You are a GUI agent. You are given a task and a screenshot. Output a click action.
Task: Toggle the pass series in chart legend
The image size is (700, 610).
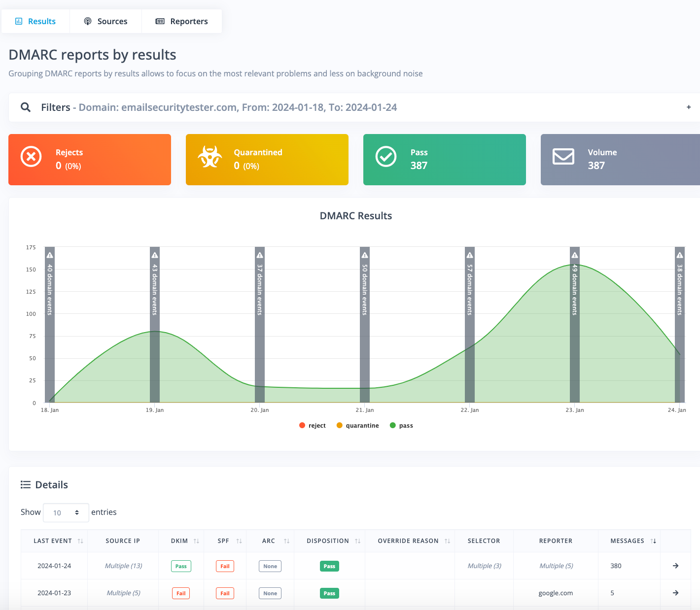click(401, 425)
